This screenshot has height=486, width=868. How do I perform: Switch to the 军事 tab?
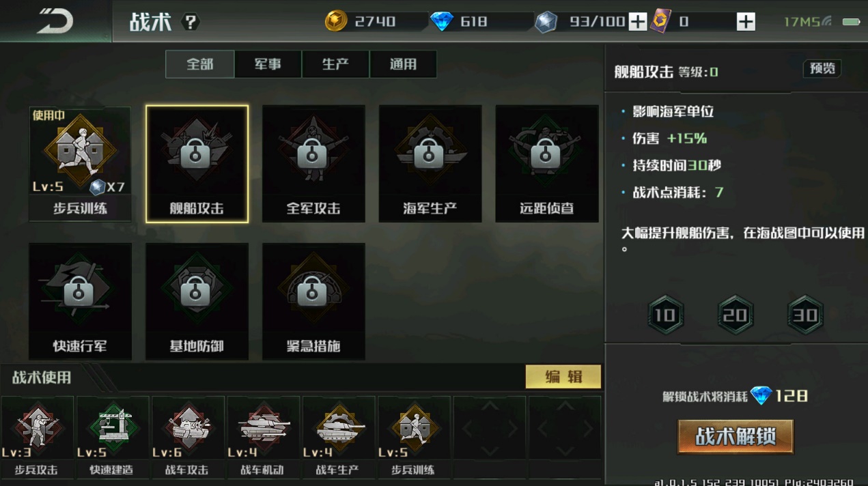coord(268,64)
